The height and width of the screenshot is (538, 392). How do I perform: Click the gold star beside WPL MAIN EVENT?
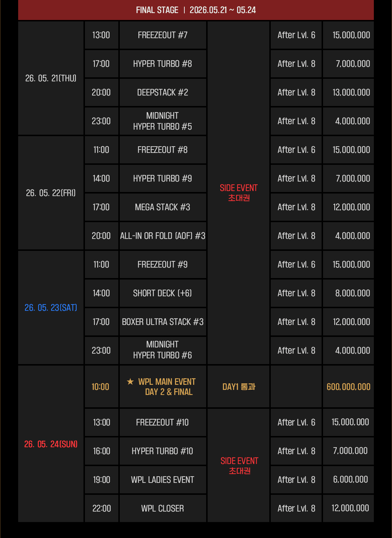pos(130,382)
